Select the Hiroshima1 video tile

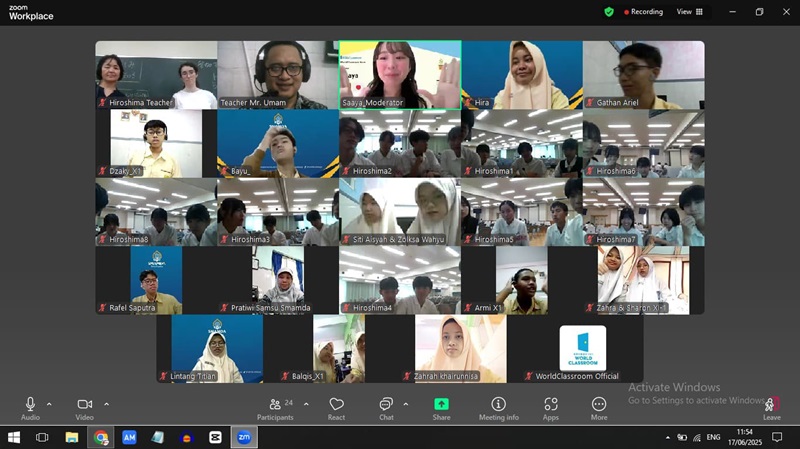click(x=522, y=143)
